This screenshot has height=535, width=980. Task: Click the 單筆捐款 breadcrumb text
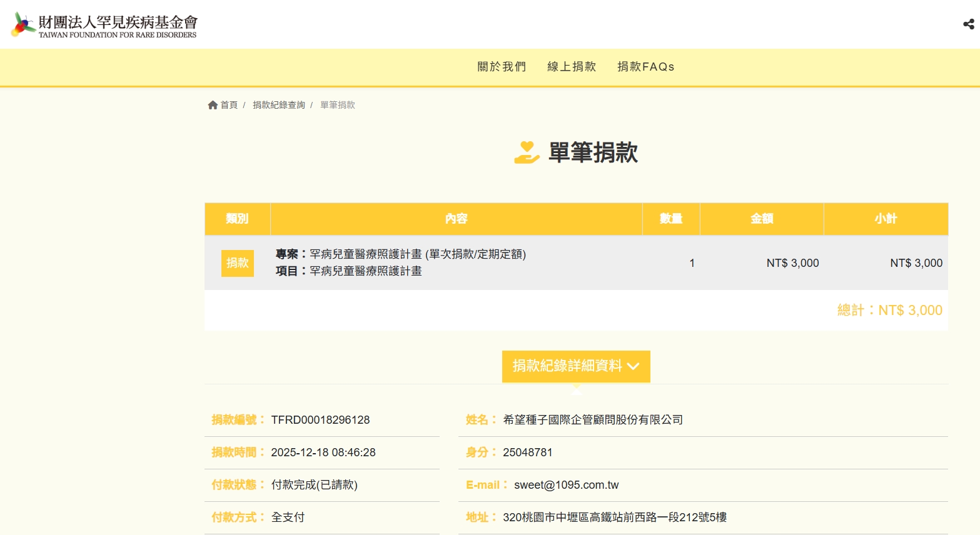(338, 105)
